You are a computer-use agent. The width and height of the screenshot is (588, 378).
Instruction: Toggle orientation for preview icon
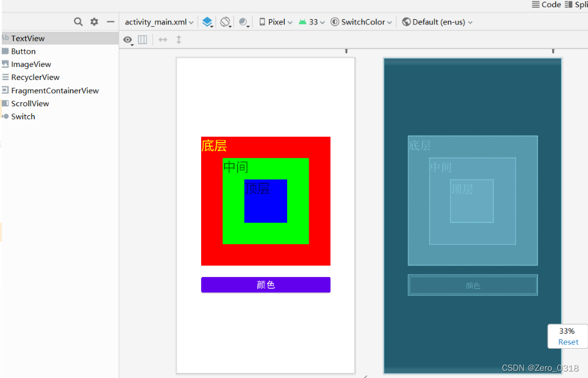[x=226, y=22]
